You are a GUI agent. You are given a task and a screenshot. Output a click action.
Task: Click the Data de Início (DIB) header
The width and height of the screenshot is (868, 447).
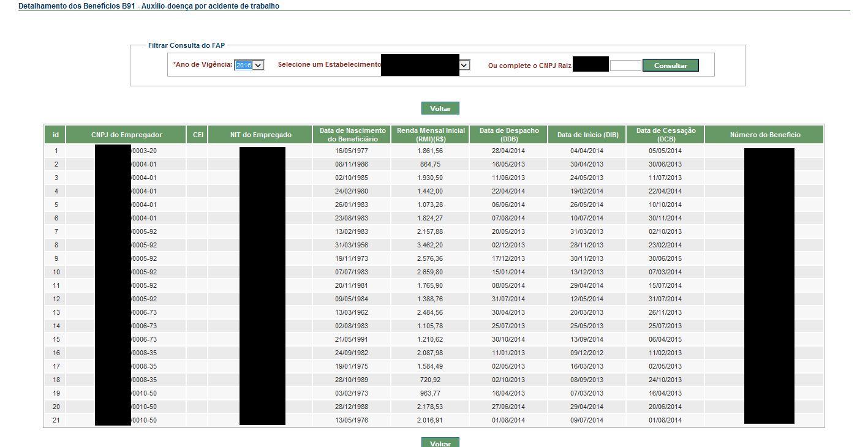587,135
